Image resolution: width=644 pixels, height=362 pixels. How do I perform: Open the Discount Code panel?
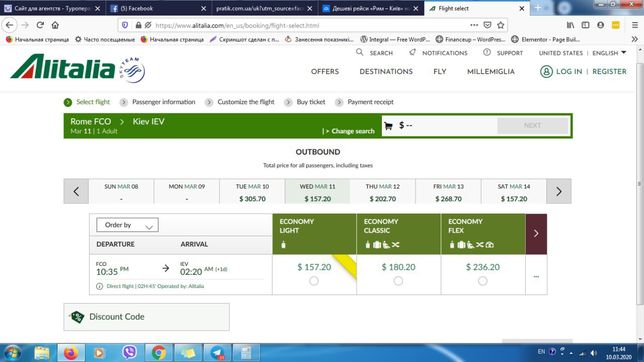(146, 317)
